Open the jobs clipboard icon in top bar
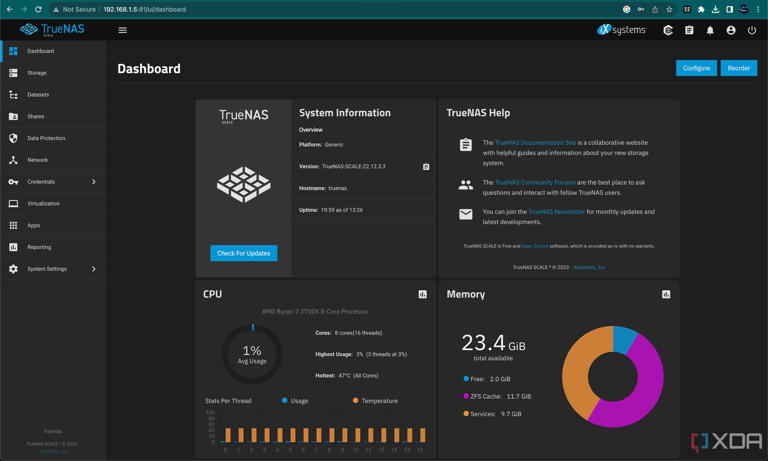The width and height of the screenshot is (768, 461). point(689,30)
